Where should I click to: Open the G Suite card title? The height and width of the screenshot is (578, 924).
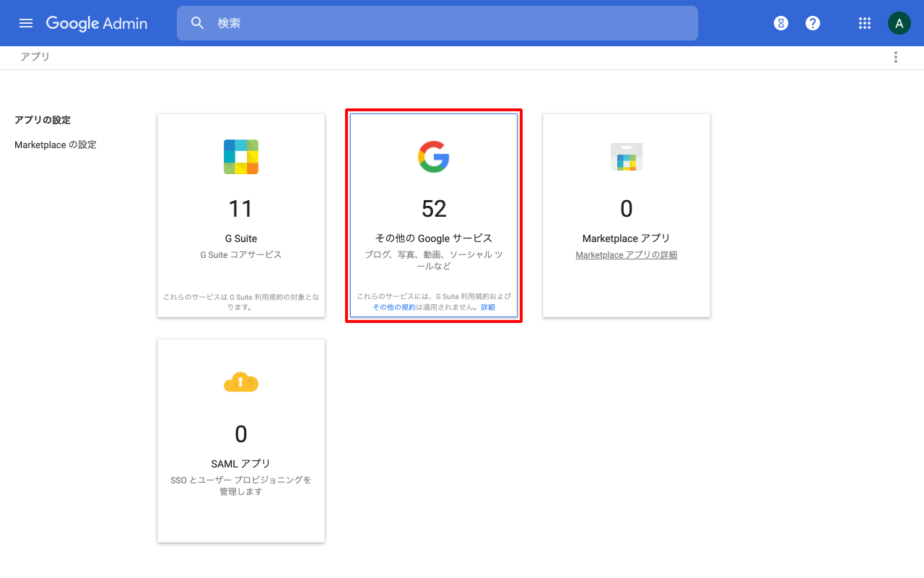[x=241, y=238]
